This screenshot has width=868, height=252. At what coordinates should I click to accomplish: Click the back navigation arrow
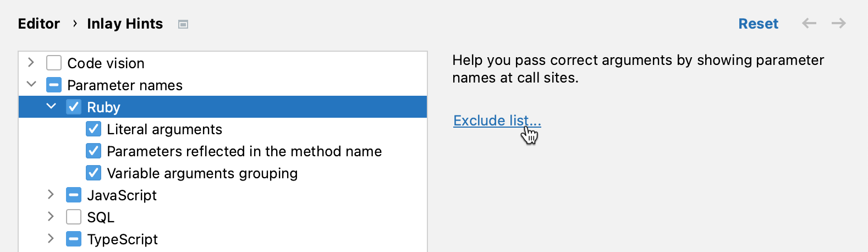809,23
